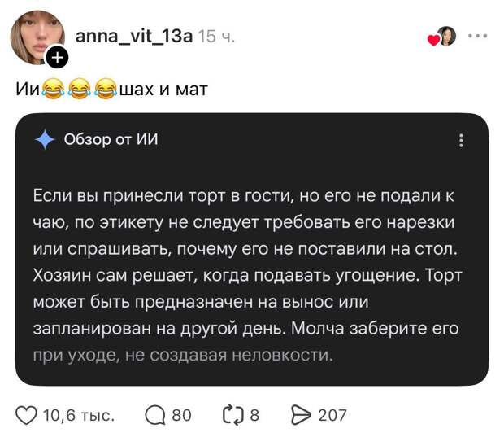This screenshot has width=504, height=437.
Task: Click the 'шах и мат' post caption
Action: click(164, 87)
